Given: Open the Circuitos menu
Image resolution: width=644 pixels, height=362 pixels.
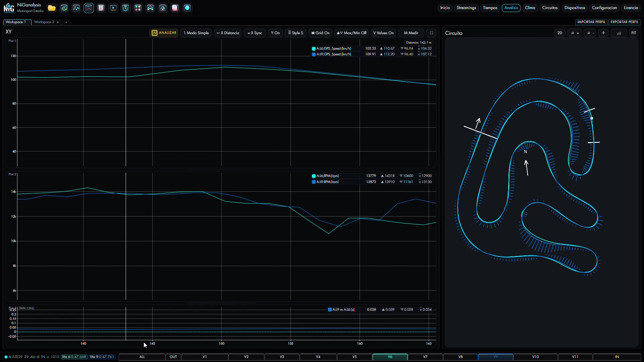Looking at the screenshot, I should [x=550, y=8].
